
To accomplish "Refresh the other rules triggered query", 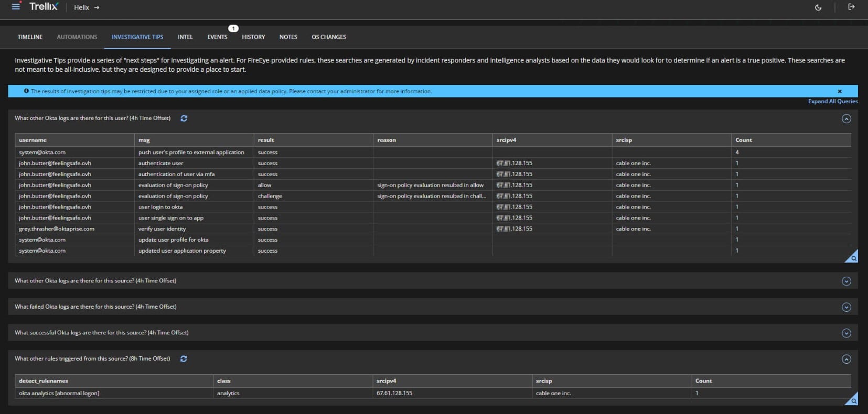I will [184, 359].
